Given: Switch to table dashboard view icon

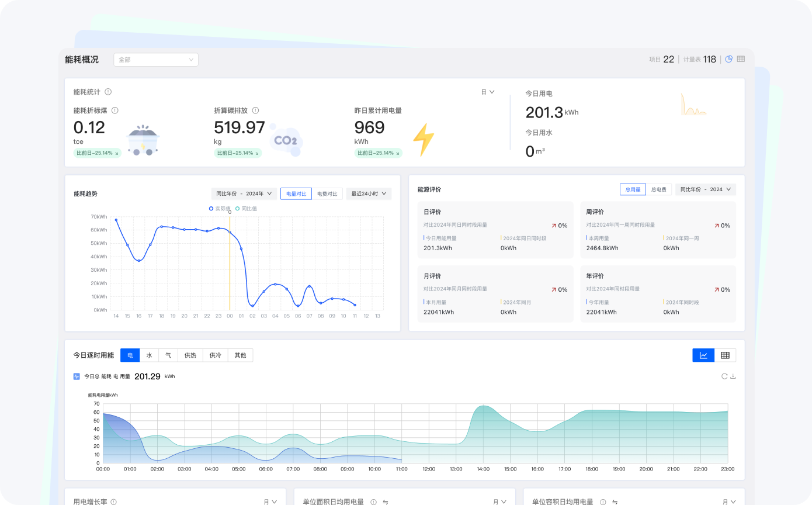Looking at the screenshot, I should click(x=741, y=59).
